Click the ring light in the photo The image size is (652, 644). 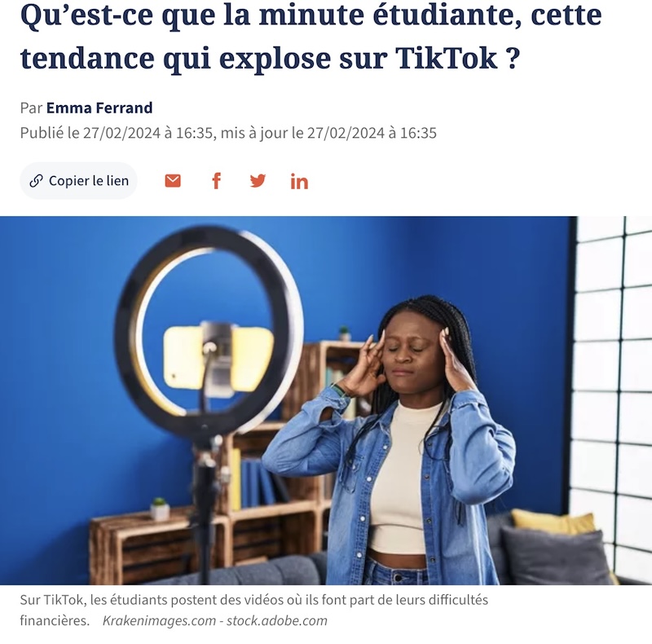(208, 331)
